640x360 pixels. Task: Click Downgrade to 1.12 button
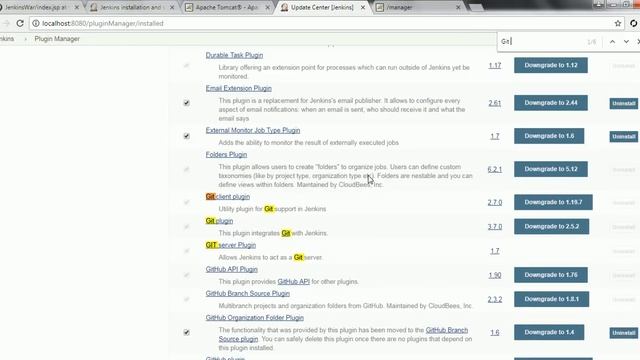[x=551, y=65]
